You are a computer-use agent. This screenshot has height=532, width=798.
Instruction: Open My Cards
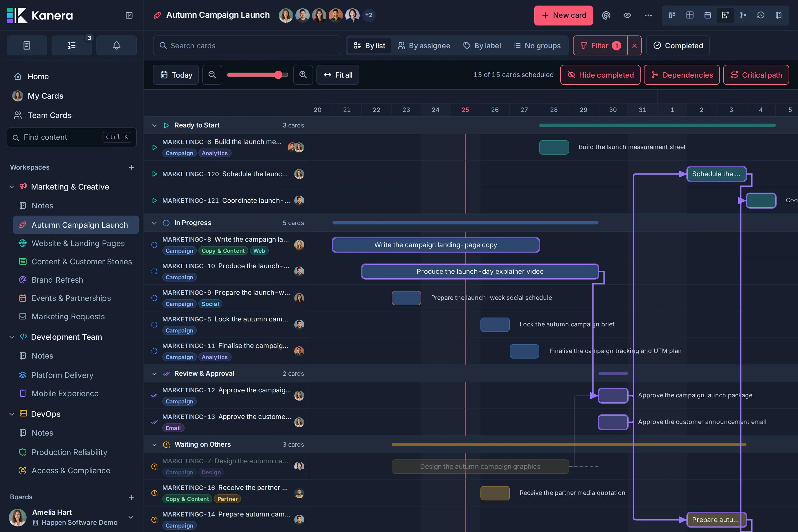coord(71,96)
